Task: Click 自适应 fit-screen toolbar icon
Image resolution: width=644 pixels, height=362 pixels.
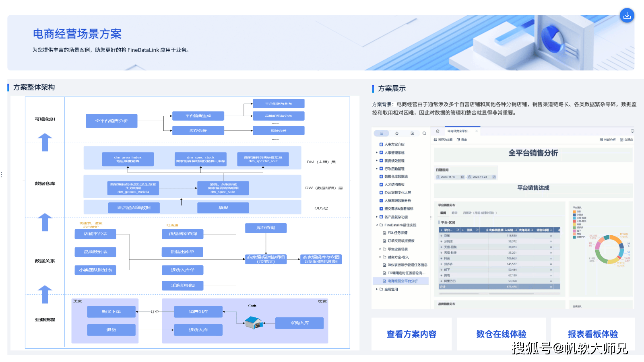Action: point(626,140)
